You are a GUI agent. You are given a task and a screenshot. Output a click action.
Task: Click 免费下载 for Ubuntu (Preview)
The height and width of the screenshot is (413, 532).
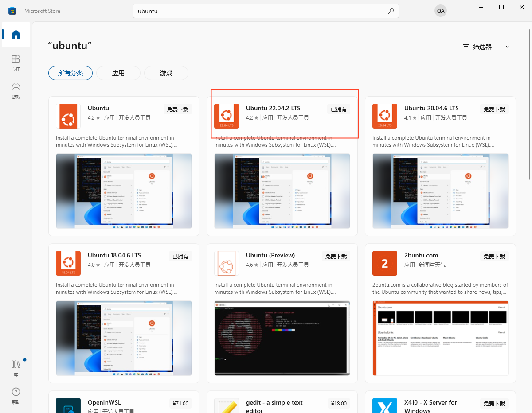336,256
